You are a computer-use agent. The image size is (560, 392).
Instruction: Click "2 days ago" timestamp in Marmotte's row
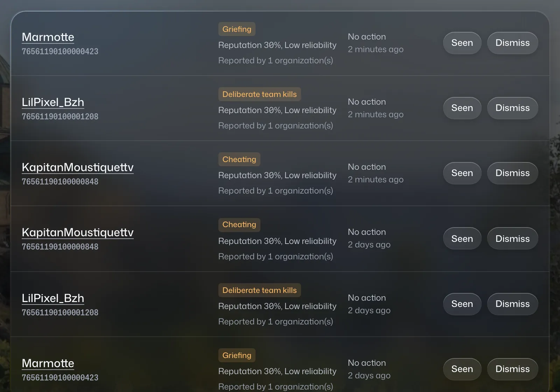point(369,376)
